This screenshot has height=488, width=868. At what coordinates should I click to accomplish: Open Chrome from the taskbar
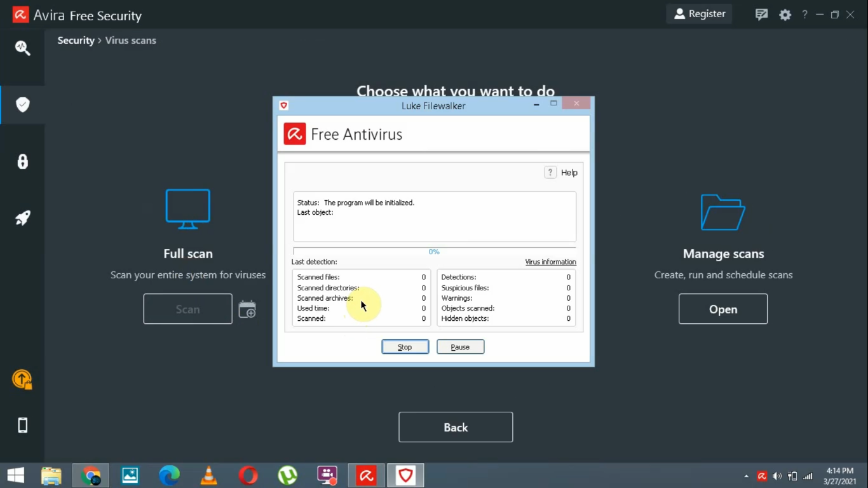pyautogui.click(x=91, y=475)
